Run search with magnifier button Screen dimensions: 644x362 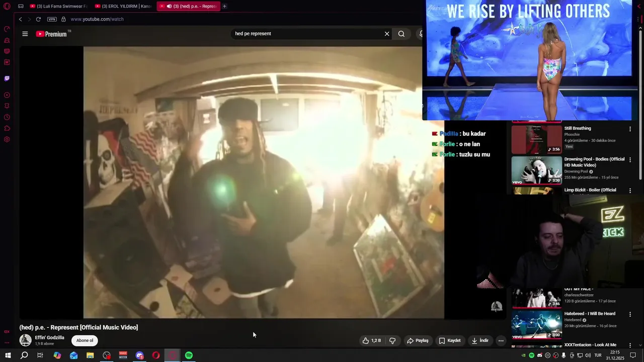(401, 34)
